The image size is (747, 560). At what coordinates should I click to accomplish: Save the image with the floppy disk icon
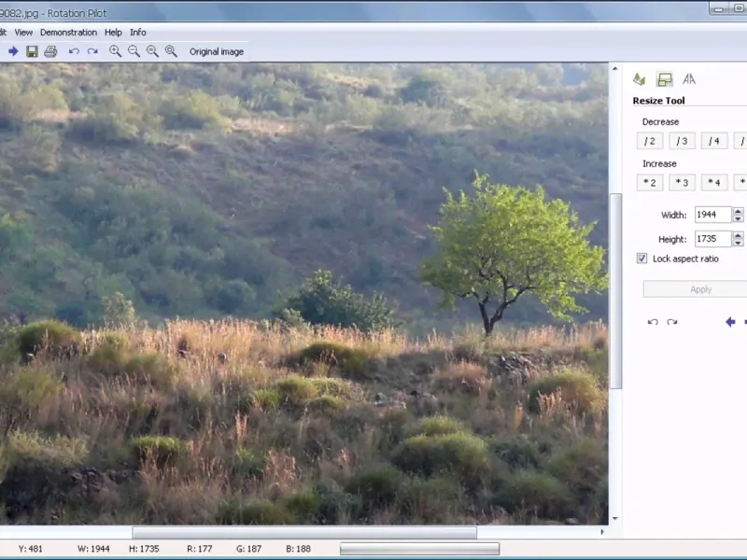(x=32, y=51)
